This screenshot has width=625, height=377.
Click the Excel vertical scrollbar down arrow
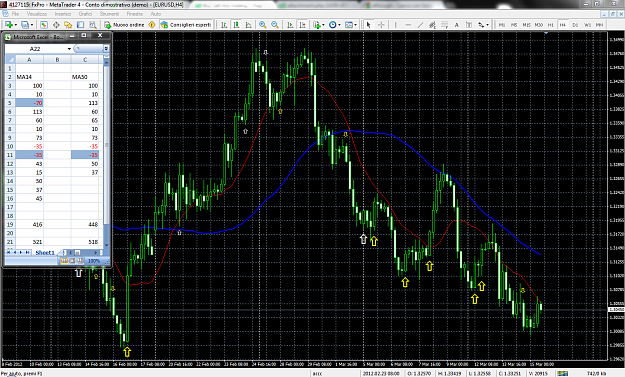pyautogui.click(x=106, y=245)
